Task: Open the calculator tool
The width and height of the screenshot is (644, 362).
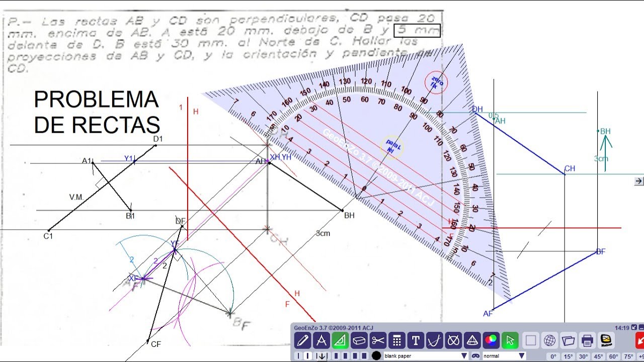Action: point(397,340)
